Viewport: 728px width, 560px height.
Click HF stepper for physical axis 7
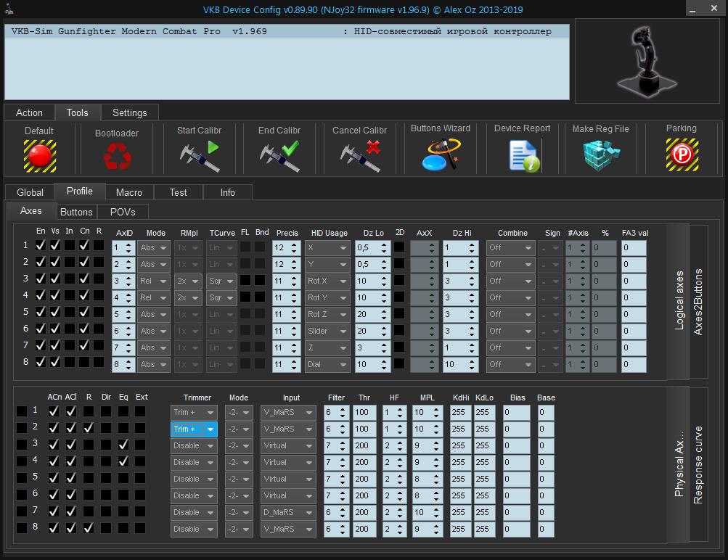(x=400, y=513)
